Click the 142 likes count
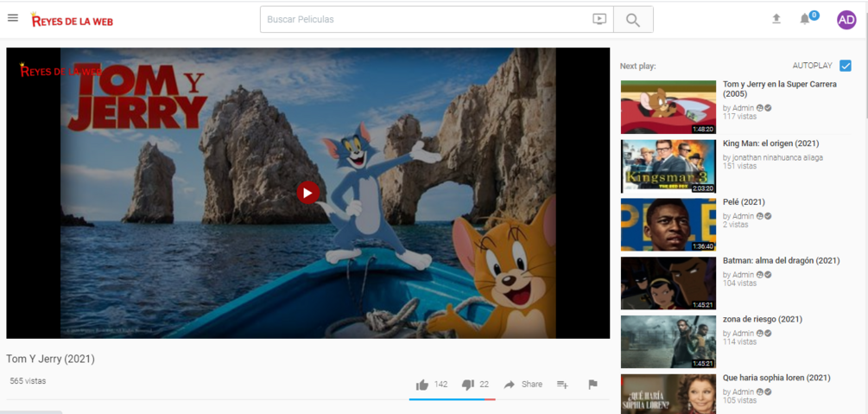 (440, 384)
